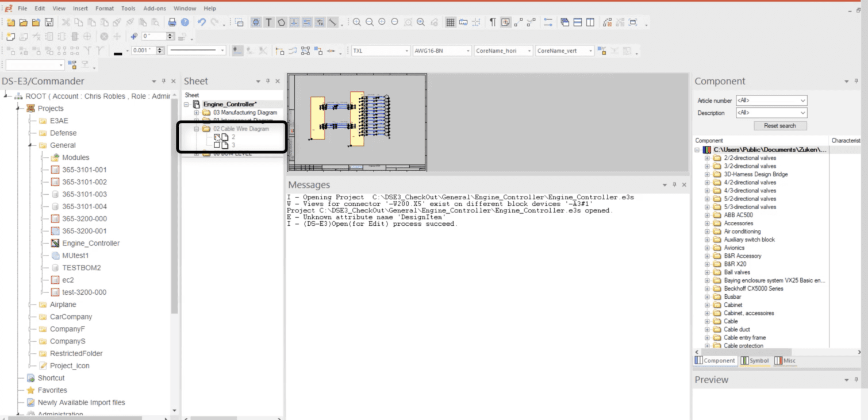Open the Add-ons menu
This screenshot has width=868, height=420.
[155, 9]
